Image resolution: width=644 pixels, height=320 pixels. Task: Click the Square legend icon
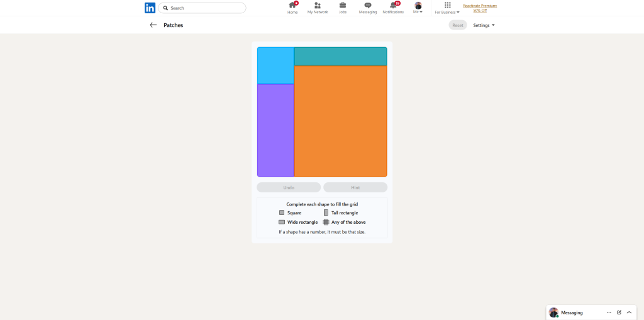point(282,212)
